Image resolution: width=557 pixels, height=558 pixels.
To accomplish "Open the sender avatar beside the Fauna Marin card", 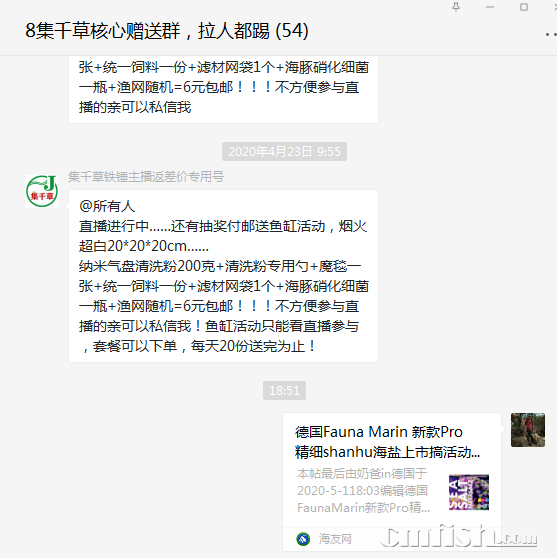I will click(x=528, y=430).
